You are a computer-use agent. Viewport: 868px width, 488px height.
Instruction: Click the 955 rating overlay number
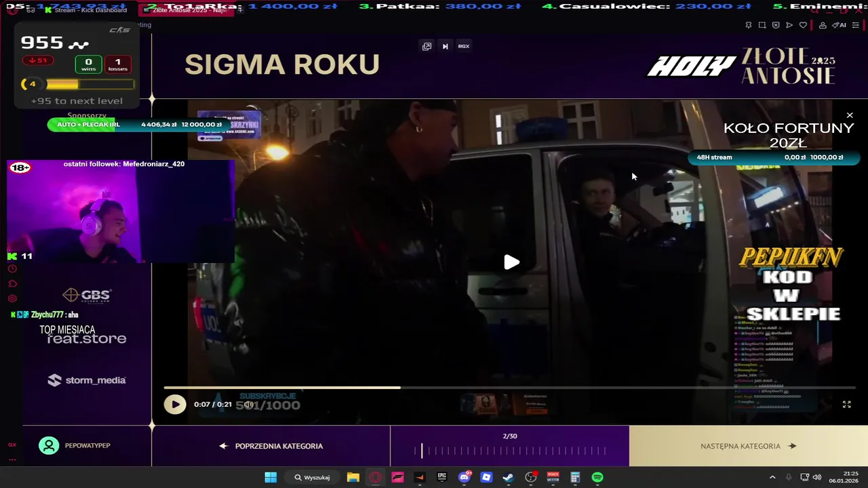tap(42, 43)
